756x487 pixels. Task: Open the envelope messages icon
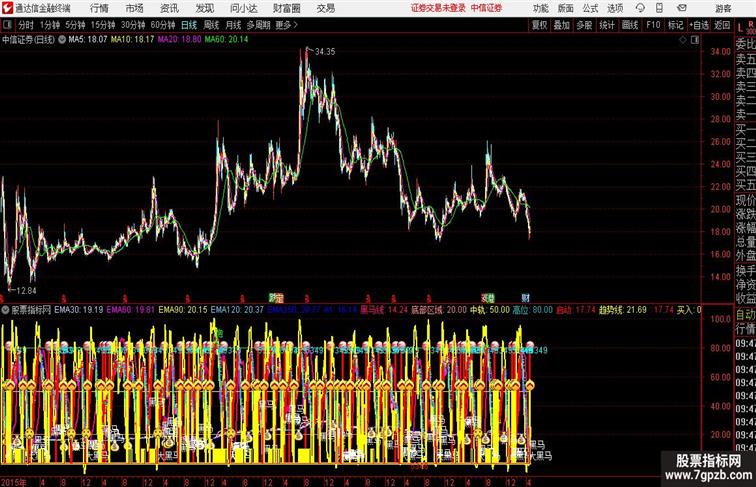(x=682, y=8)
